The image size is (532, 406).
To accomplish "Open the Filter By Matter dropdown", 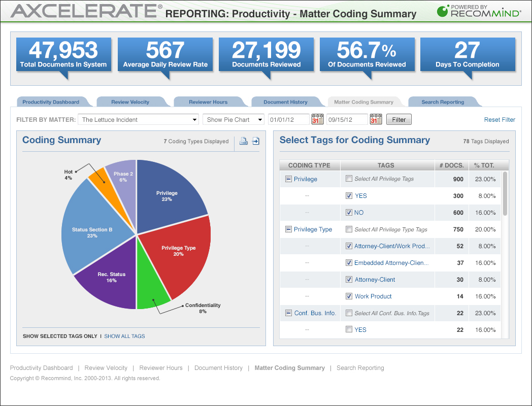I will tap(138, 119).
